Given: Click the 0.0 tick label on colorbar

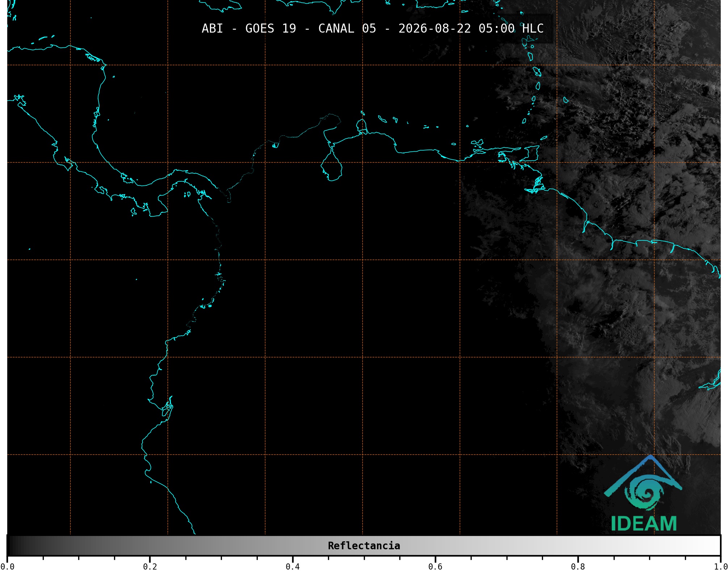Looking at the screenshot, I should (7, 567).
